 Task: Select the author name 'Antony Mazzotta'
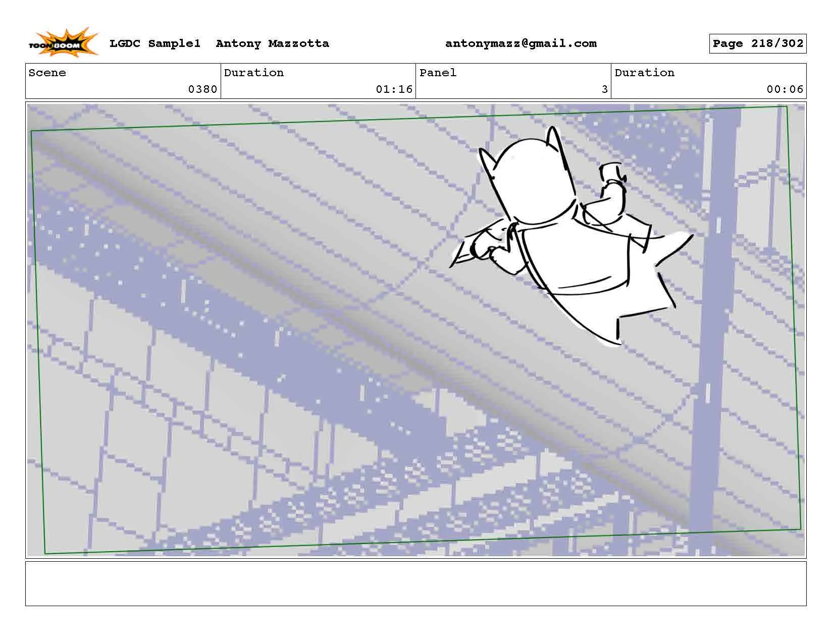coord(272,43)
